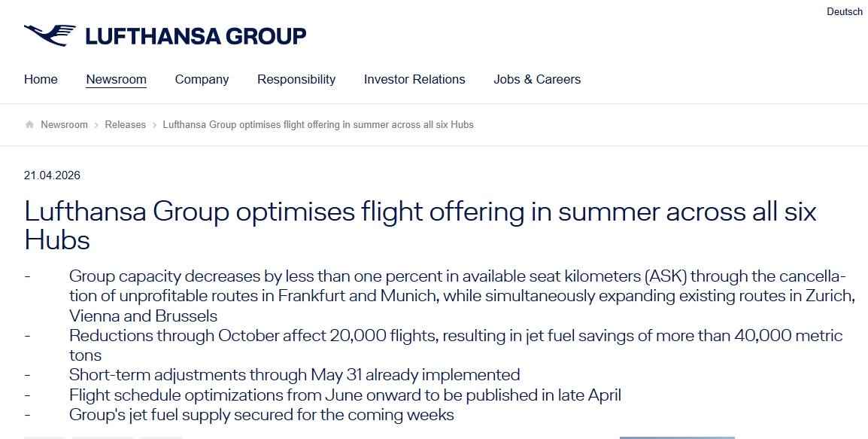
Task: Click the house icon in the breadcrumb
Action: coord(29,125)
